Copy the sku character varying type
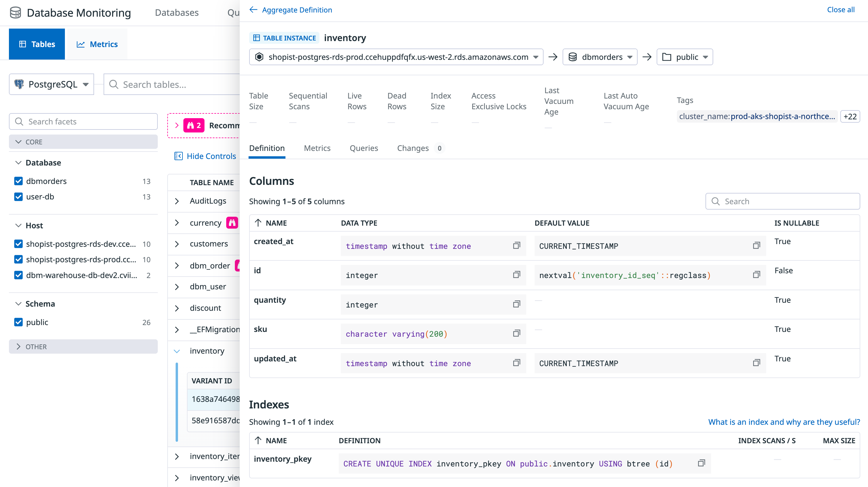The height and width of the screenshot is (487, 868). [x=516, y=334]
